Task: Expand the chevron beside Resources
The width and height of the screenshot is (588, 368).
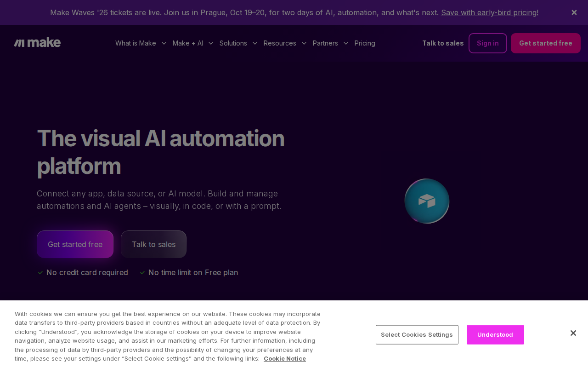Action: (x=304, y=43)
